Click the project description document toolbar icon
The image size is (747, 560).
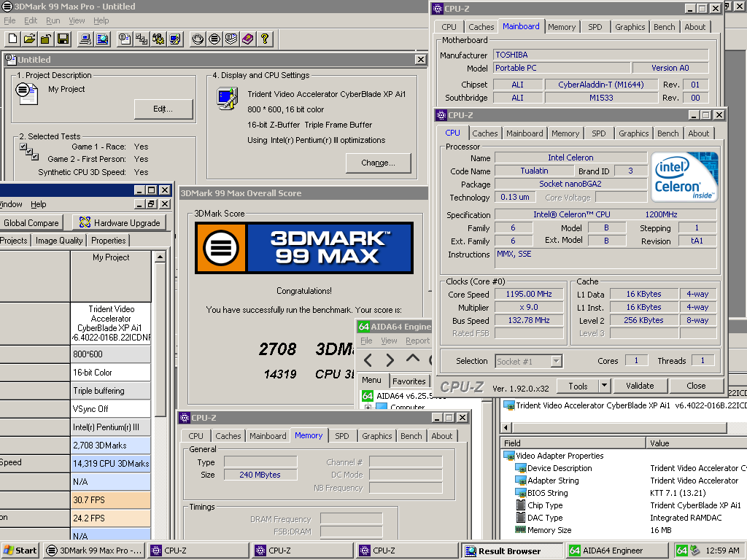(125, 39)
